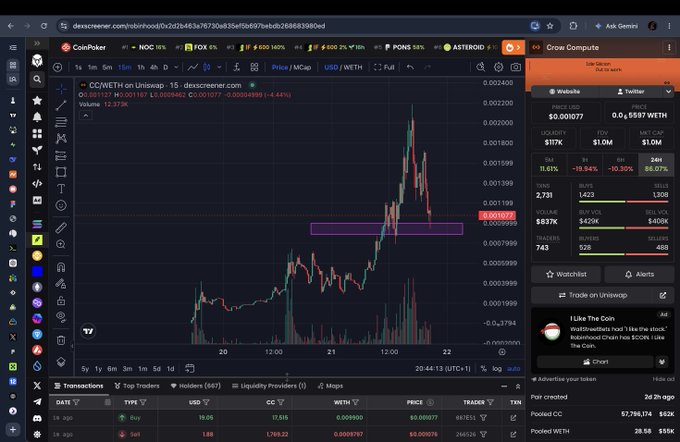This screenshot has width=680, height=442.
Task: Open the indicators fx menu
Action: coord(237,67)
